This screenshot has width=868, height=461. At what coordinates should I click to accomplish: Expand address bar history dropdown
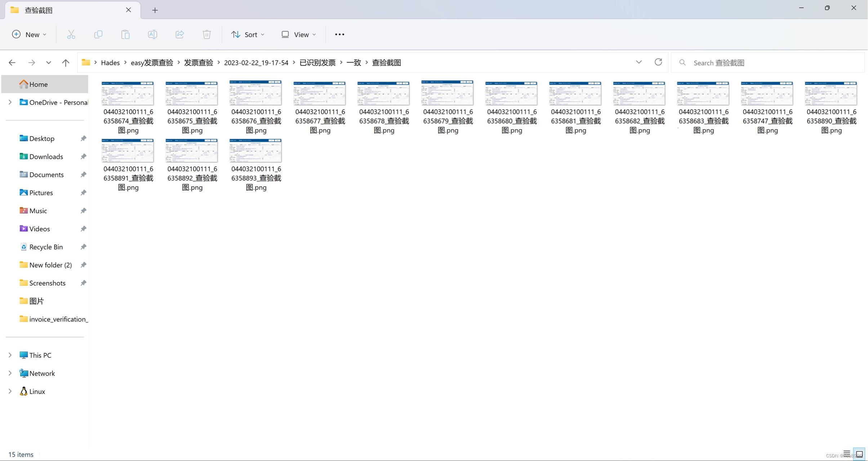click(639, 62)
